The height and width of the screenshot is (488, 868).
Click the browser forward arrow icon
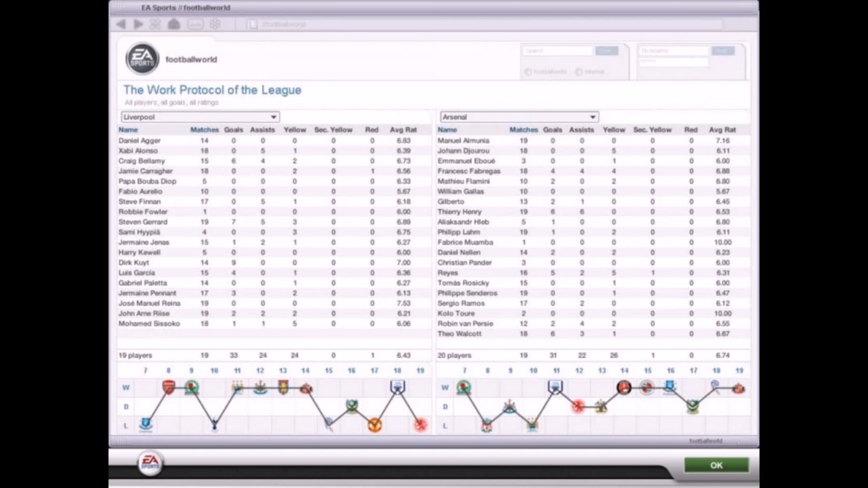[x=138, y=24]
